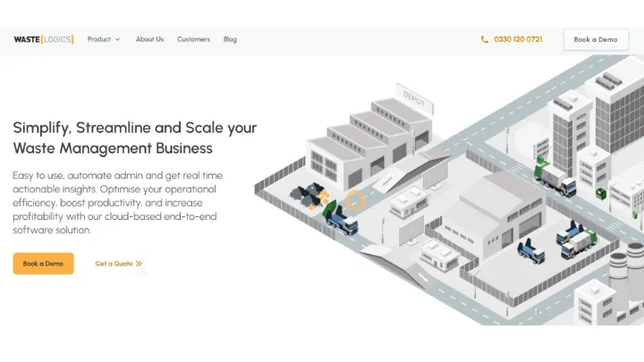This screenshot has width=644, height=362.
Task: Click the WasteLogics logo
Action: (x=43, y=39)
